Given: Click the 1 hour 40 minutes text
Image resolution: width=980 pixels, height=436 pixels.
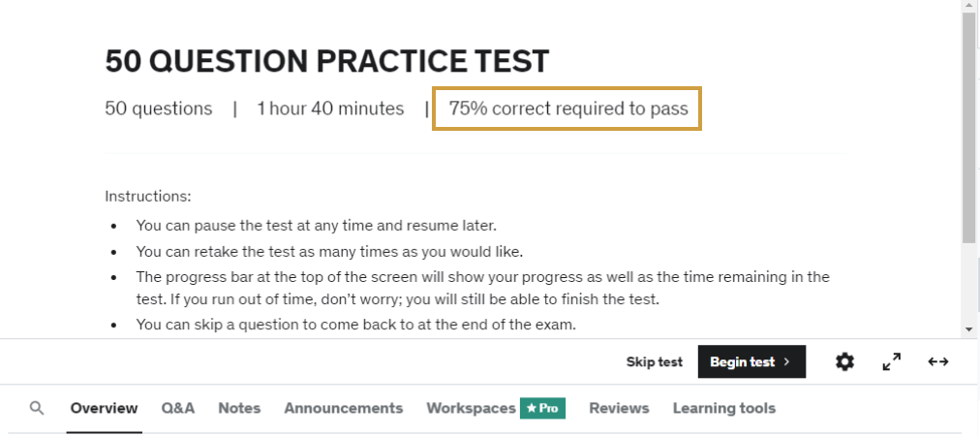Looking at the screenshot, I should point(330,109).
